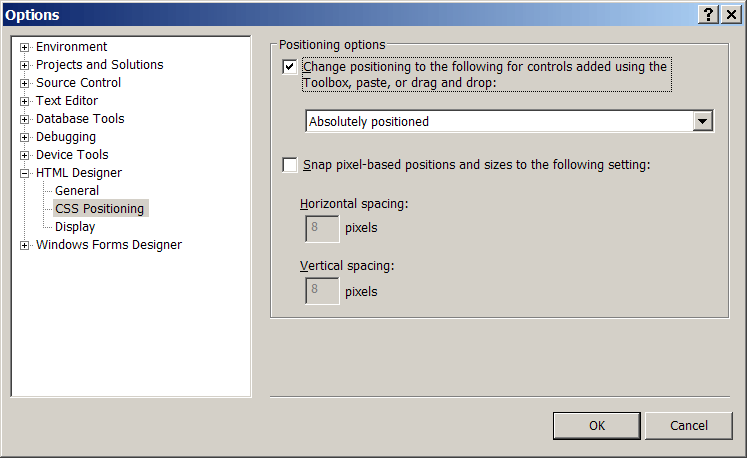This screenshot has width=747, height=458.
Task: Select General under HTML Designer
Action: 77,191
